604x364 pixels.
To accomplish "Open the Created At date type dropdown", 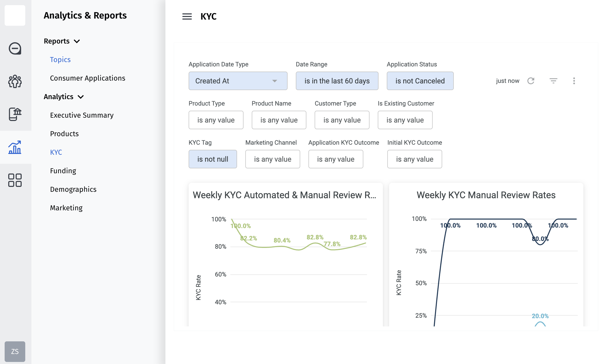I will 238,81.
